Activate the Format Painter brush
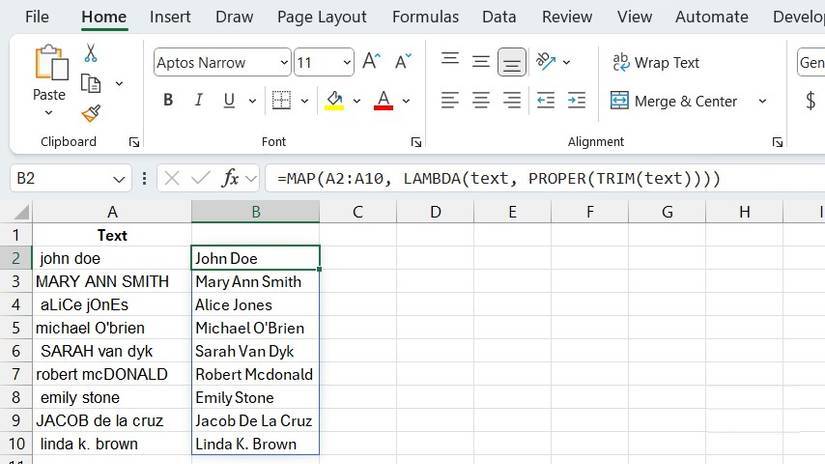This screenshot has width=825, height=464. tap(90, 113)
